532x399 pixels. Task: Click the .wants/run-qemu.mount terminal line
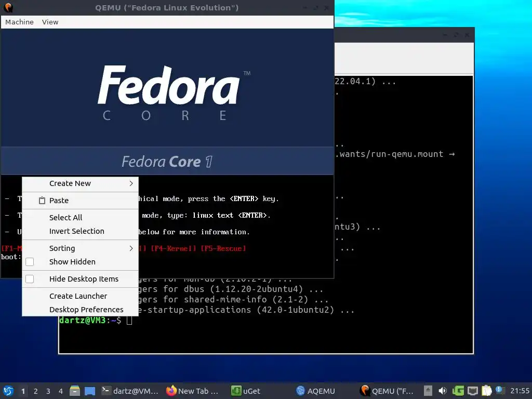click(395, 154)
